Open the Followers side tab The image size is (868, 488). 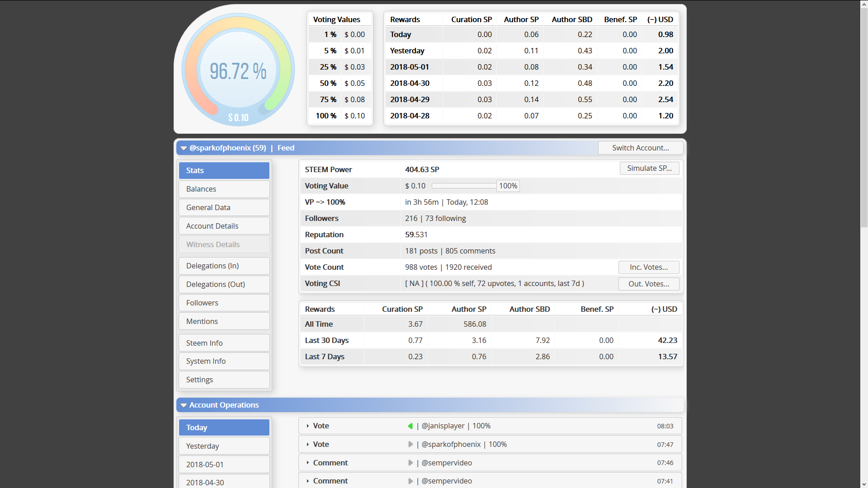pos(224,303)
